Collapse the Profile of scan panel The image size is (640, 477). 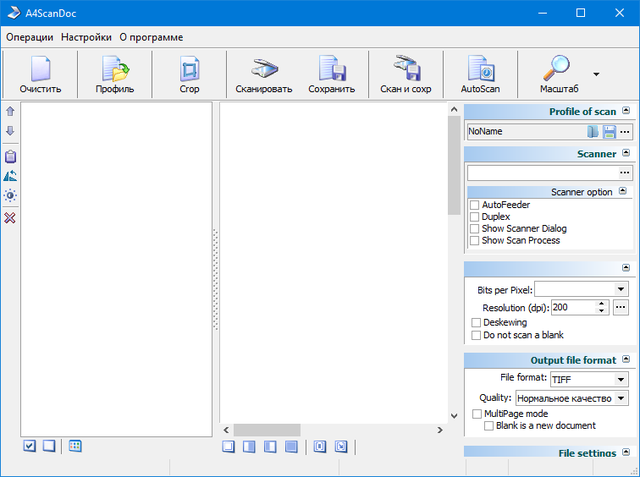[626, 111]
